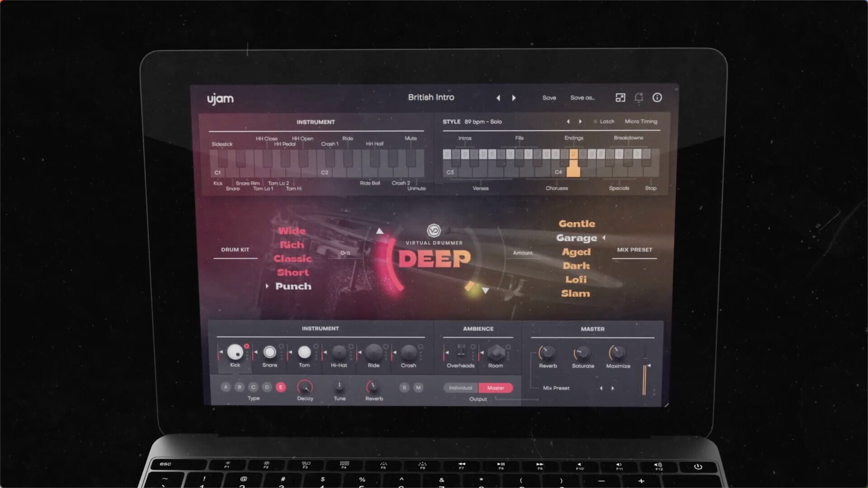Click the highlighted orange Endings pattern pad
This screenshot has height=488, width=868.
pos(573,155)
